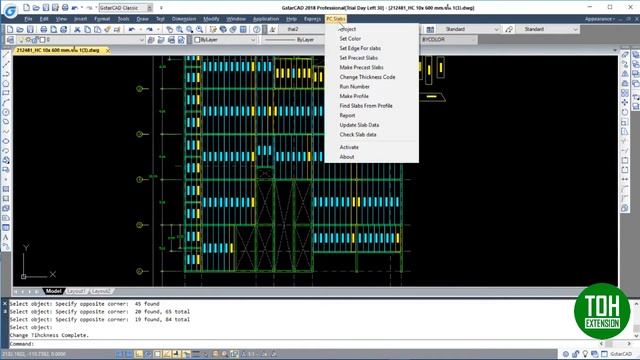The width and height of the screenshot is (640, 360).
Task: Select the Erase tool in modify toolbar
Action: click(x=625, y=54)
